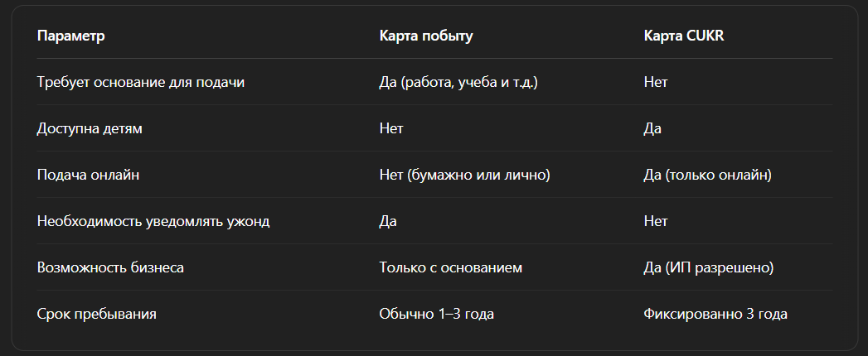868x356 pixels.
Task: Click the 'Нет (бумажно или лично)' cell
Action: pyautogui.click(x=464, y=175)
